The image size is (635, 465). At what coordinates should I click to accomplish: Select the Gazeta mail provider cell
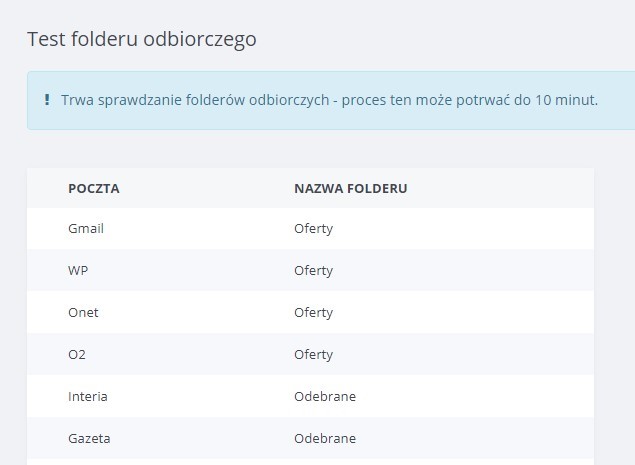89,438
